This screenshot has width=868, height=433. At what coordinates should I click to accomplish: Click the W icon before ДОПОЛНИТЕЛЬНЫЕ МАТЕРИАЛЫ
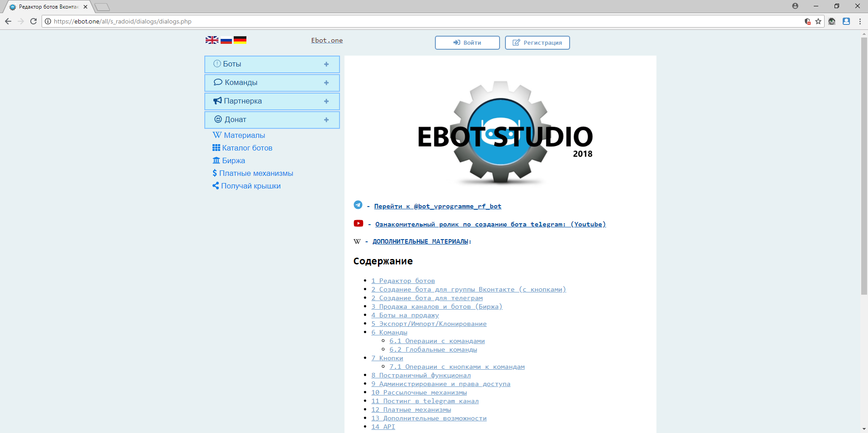(x=357, y=242)
